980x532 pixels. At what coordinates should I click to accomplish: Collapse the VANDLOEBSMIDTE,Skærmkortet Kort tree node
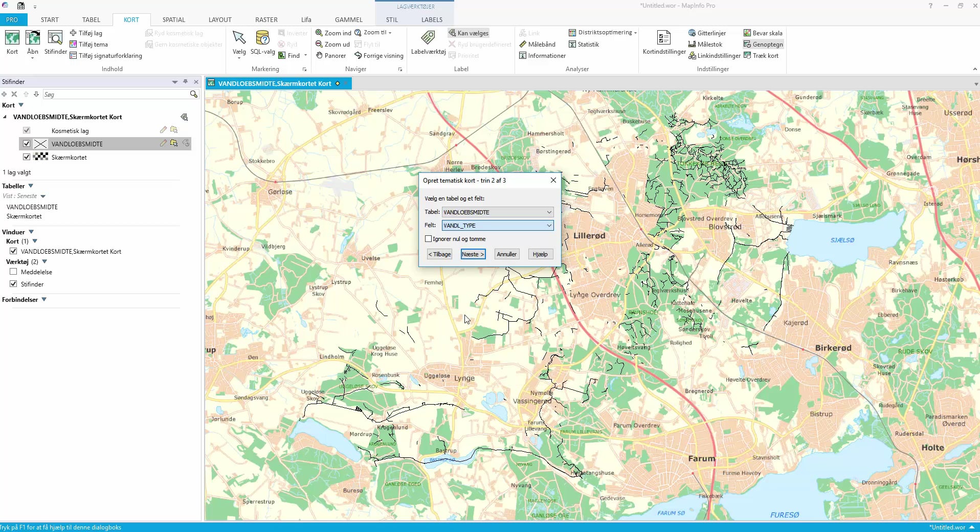[5, 117]
